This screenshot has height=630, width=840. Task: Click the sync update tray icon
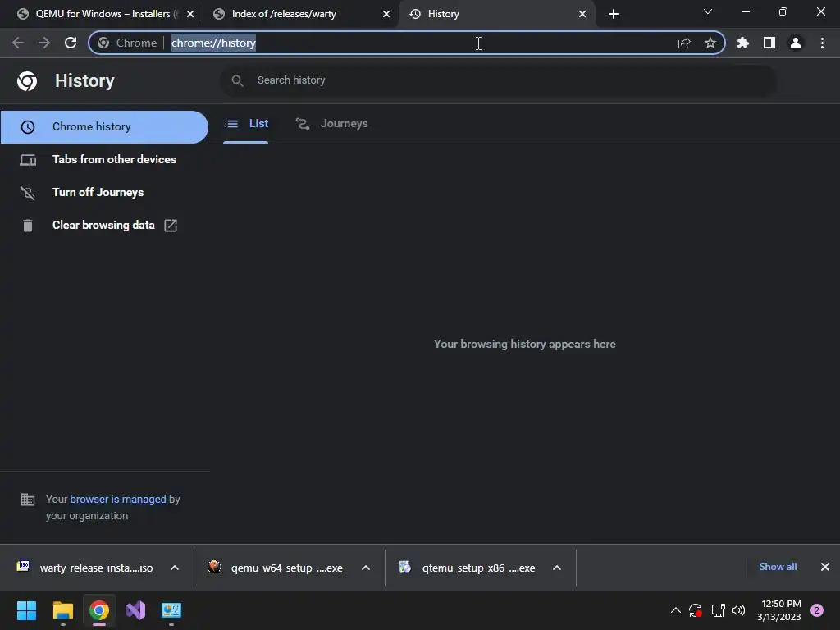click(x=696, y=610)
